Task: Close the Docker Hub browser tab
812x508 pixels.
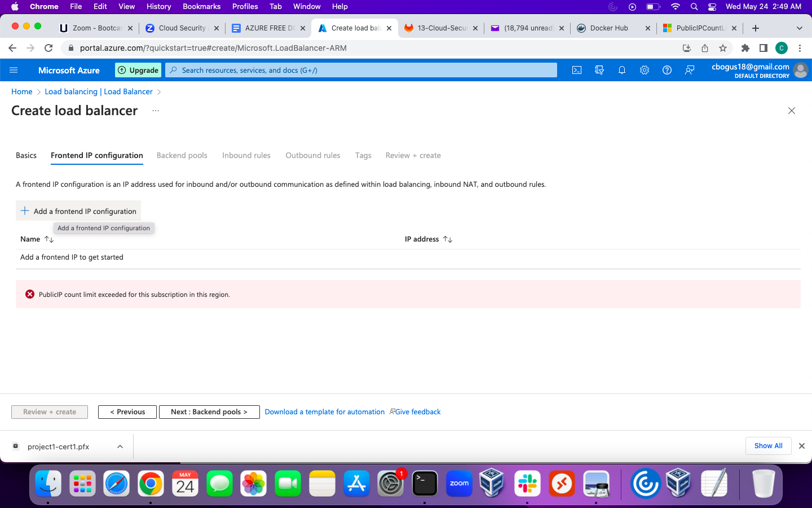Action: click(x=648, y=28)
